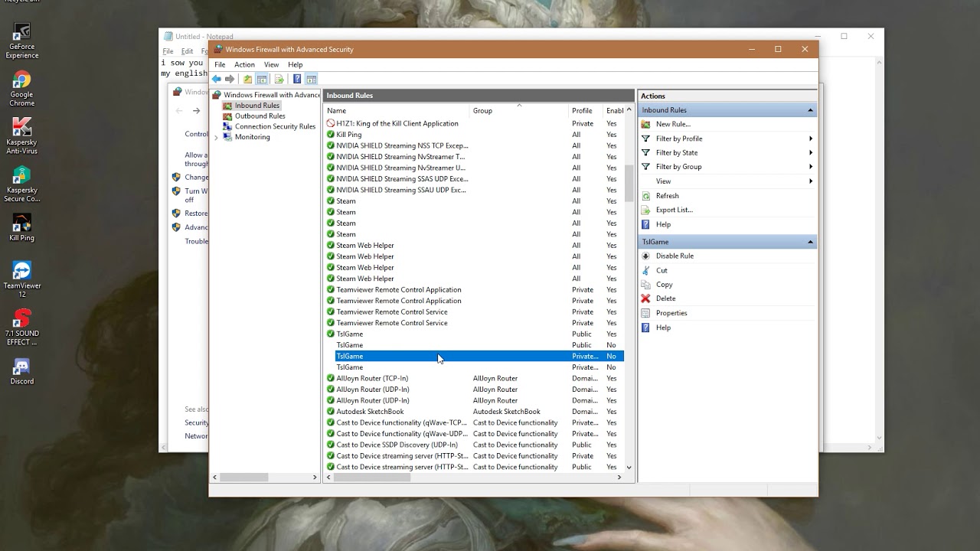Click Disable Rule action
Screen dimensions: 980x551
click(675, 256)
